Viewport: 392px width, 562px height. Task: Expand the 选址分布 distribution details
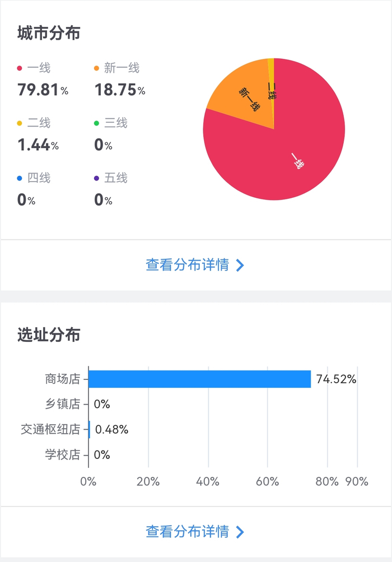click(x=196, y=531)
